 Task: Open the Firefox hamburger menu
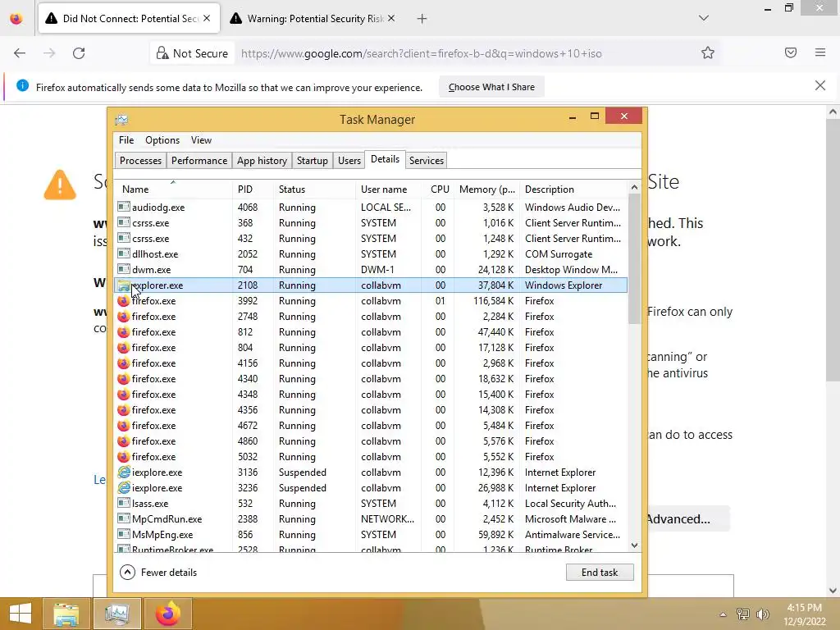pyautogui.click(x=820, y=52)
